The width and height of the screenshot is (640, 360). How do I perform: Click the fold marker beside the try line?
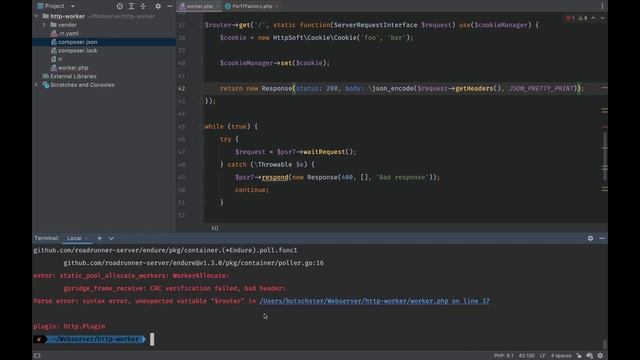pos(202,139)
